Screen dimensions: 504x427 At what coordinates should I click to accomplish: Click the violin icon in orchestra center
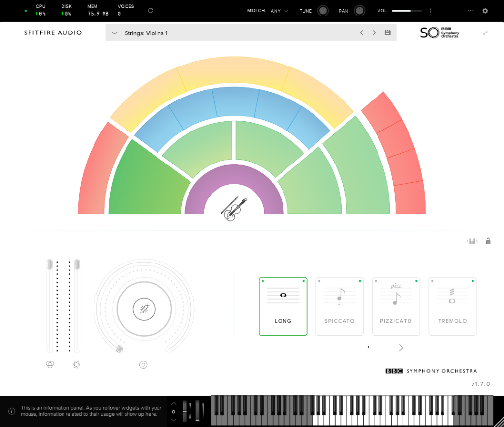(x=234, y=208)
